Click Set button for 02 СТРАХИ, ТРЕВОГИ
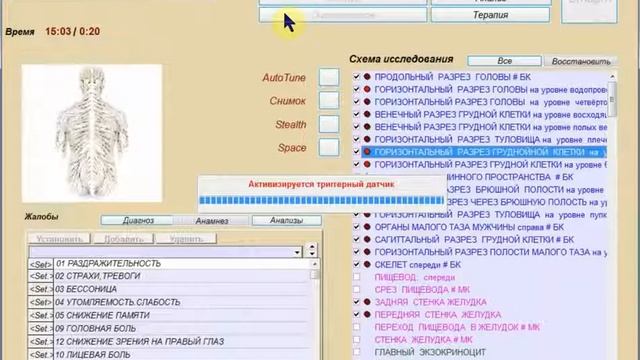Image resolution: width=640 pixels, height=360 pixels. pyautogui.click(x=40, y=276)
